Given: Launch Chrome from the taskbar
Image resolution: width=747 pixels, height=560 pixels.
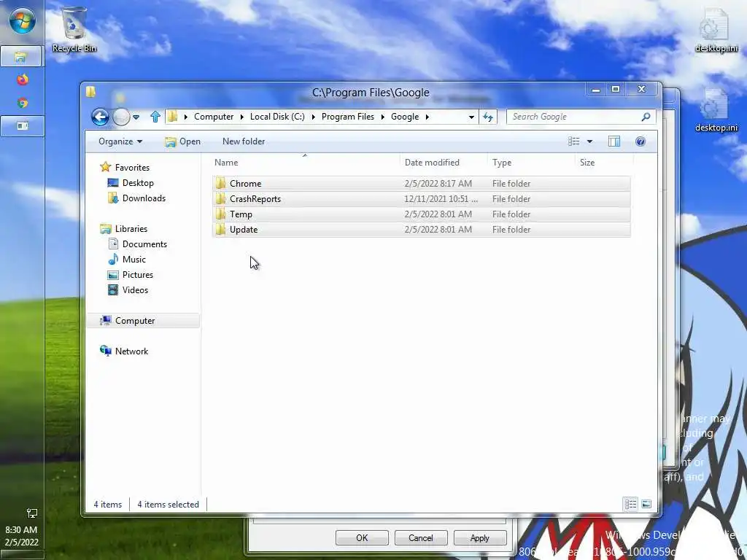Looking at the screenshot, I should [22, 103].
